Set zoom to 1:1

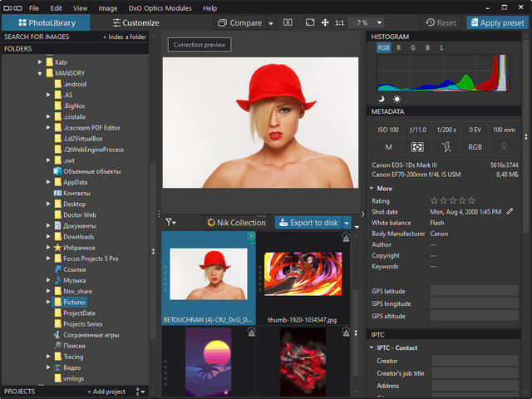click(x=340, y=23)
